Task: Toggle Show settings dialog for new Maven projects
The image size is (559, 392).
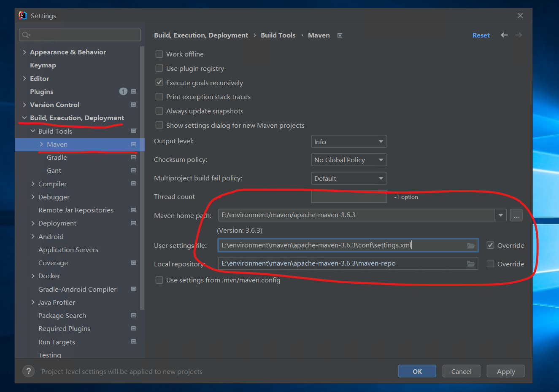Action: 159,125
